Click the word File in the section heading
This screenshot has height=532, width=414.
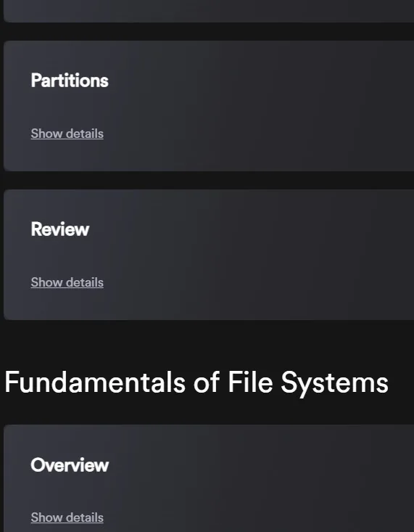(250, 382)
